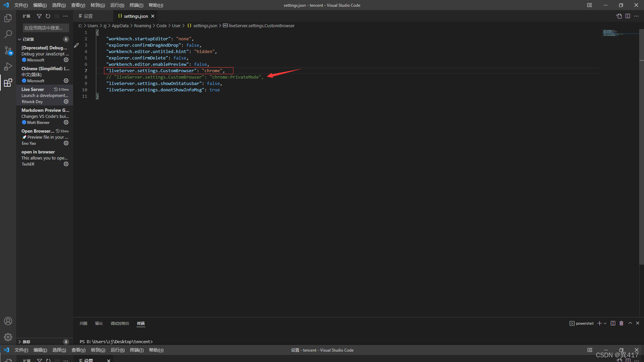
Task: Open the launch profile dropdown beside plus
Action: coord(605,323)
